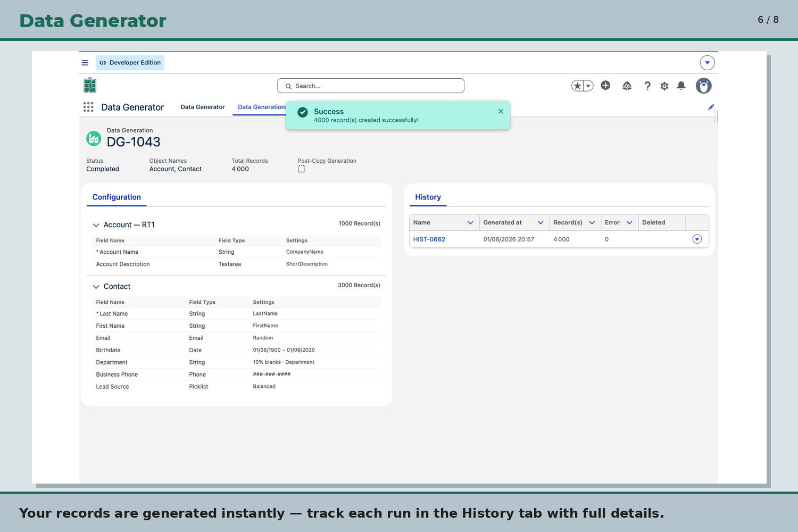Click the Developer Edition badge
Screen dimensions: 798x532
(x=130, y=63)
